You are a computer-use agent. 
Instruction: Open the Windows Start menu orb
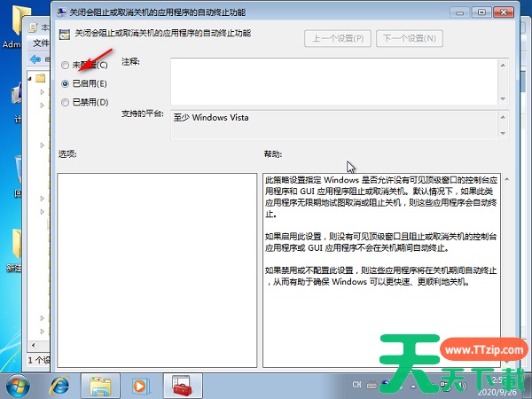(18, 386)
